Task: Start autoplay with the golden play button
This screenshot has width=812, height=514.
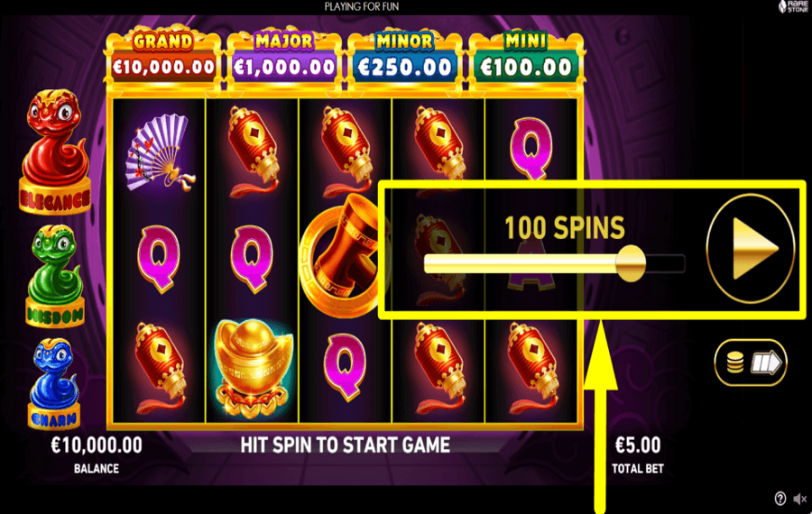Action: tap(751, 249)
